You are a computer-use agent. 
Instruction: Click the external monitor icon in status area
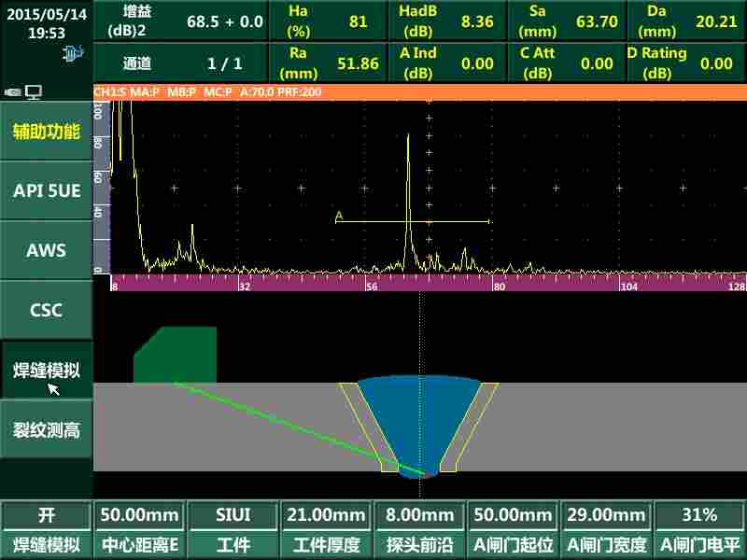click(x=33, y=91)
